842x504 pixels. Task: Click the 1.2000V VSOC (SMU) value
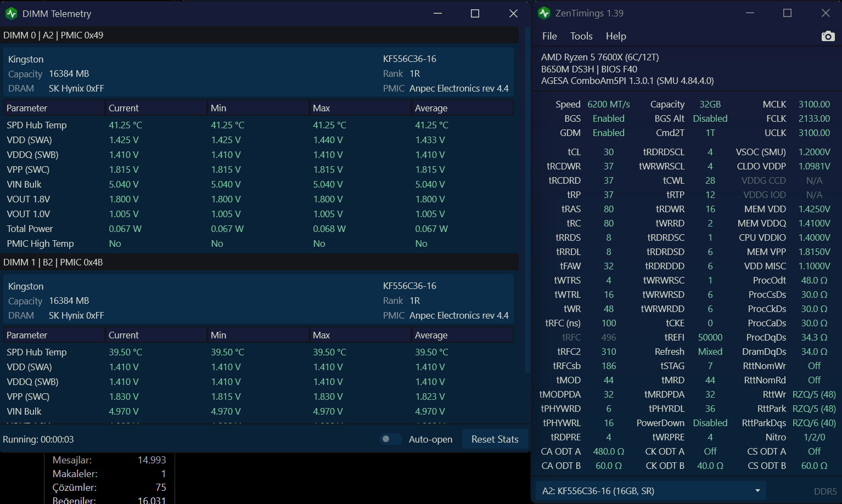pyautogui.click(x=814, y=152)
